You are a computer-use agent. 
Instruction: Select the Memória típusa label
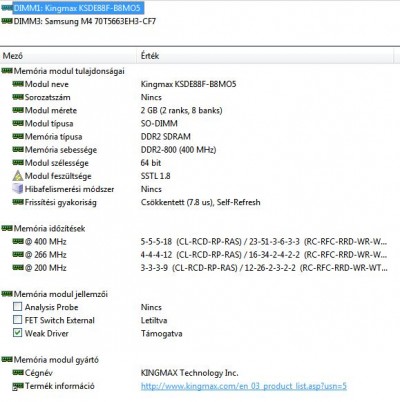pyautogui.click(x=53, y=137)
